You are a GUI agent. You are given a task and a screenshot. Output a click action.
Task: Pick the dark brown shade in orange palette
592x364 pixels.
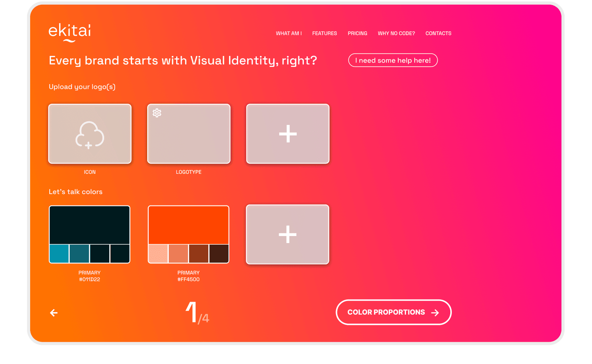pos(219,254)
